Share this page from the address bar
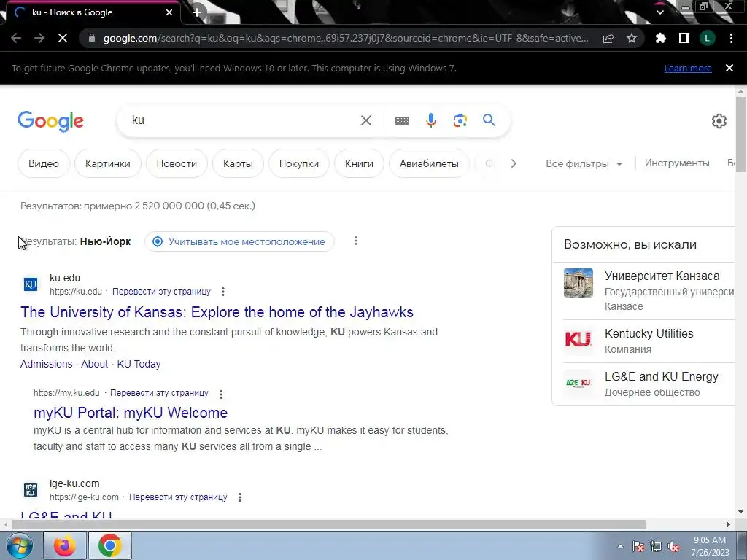This screenshot has width=747, height=560. [x=608, y=38]
